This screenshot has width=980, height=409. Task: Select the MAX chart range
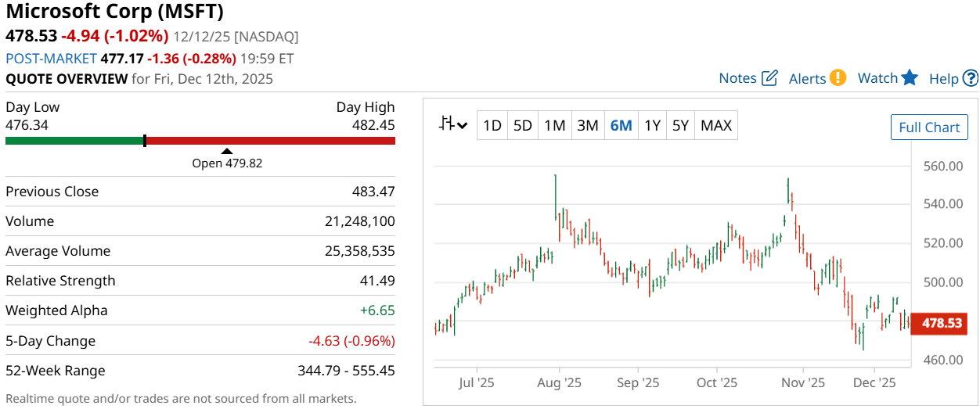coord(715,125)
